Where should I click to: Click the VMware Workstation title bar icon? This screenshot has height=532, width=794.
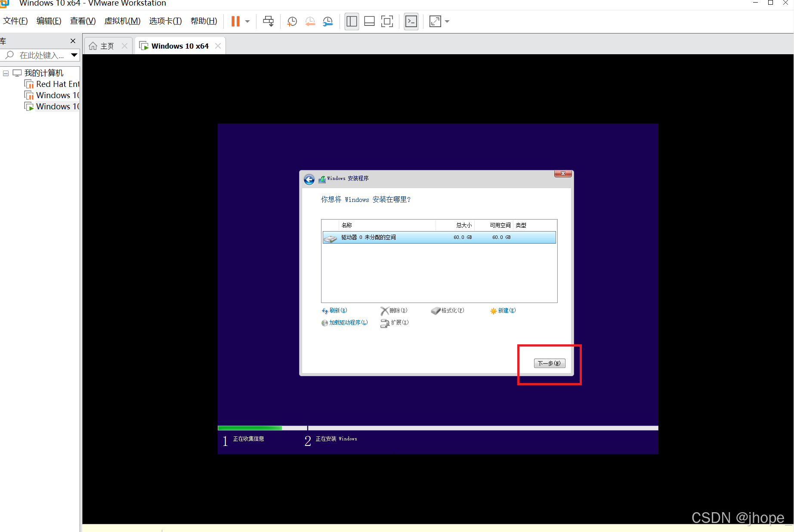click(5, 3)
